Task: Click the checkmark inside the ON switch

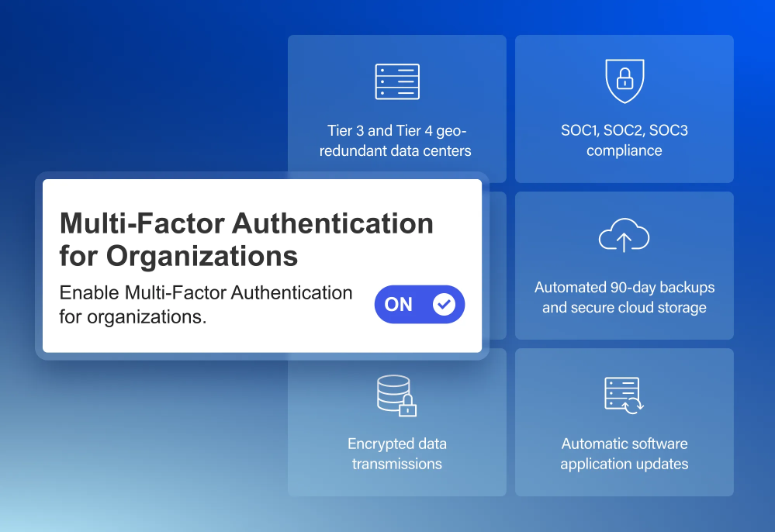Action: pos(443,305)
